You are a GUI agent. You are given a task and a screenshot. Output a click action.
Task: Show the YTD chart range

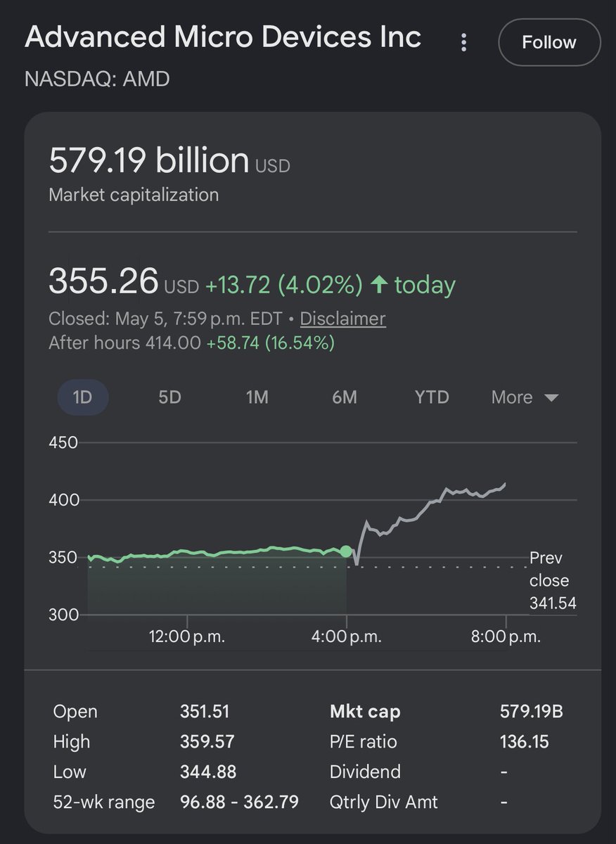coord(432,397)
